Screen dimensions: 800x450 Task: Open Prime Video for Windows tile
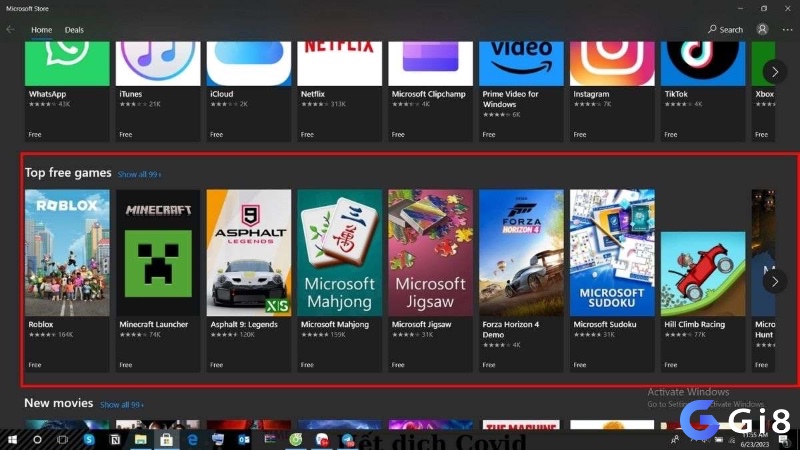coord(521,91)
